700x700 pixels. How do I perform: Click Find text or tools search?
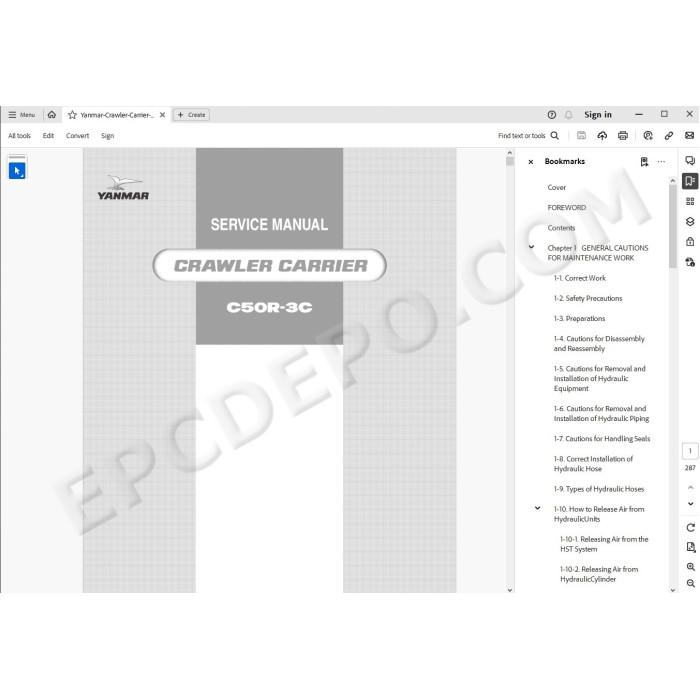point(528,135)
